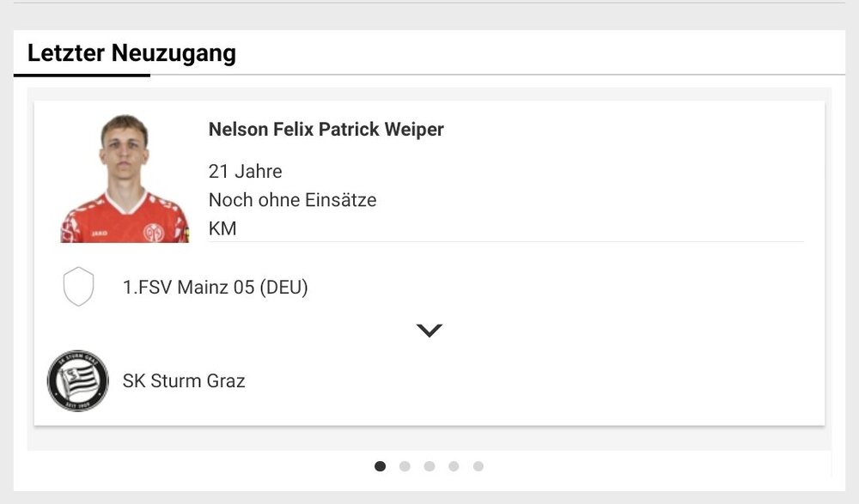859x504 pixels.
Task: Open the 1.FSV Mainz 05 (DEU) club link
Action: click(216, 287)
